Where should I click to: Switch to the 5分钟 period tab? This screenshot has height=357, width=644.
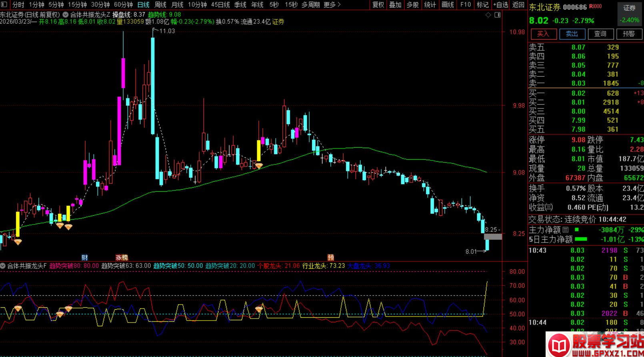click(x=56, y=4)
